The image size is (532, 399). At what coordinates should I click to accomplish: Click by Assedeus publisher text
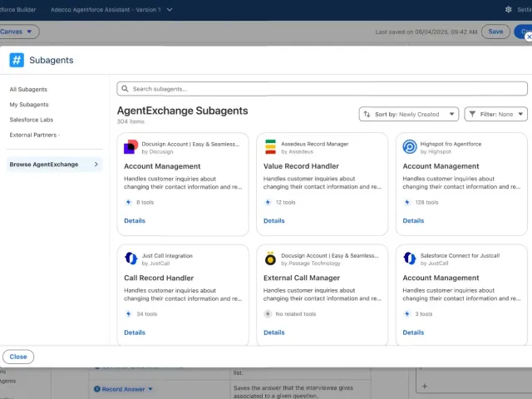(298, 151)
